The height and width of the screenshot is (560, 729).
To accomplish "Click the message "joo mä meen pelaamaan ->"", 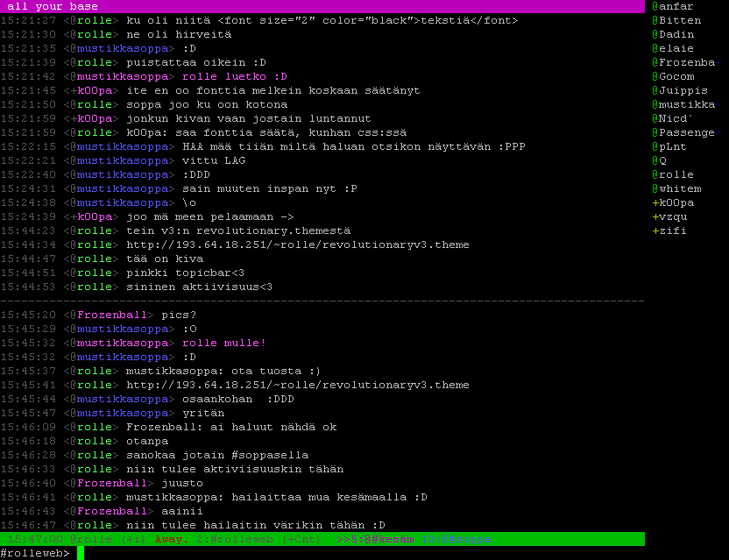I will (210, 216).
